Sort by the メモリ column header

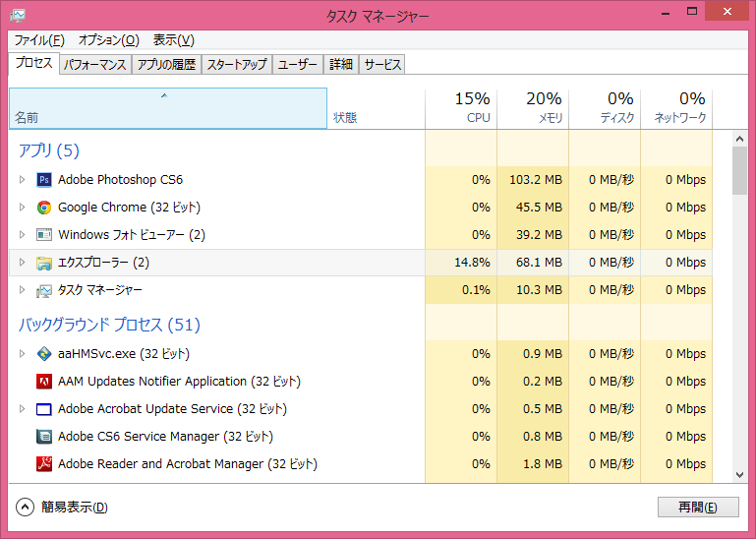click(533, 108)
